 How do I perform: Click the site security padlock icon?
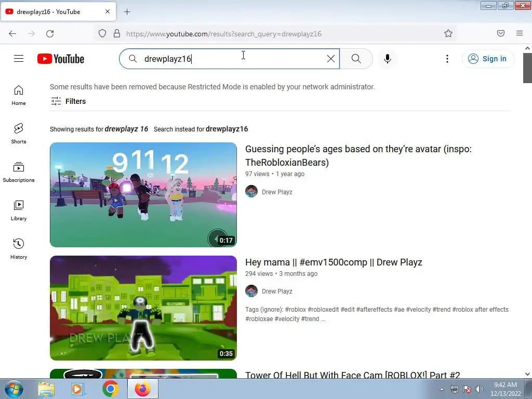[117, 33]
